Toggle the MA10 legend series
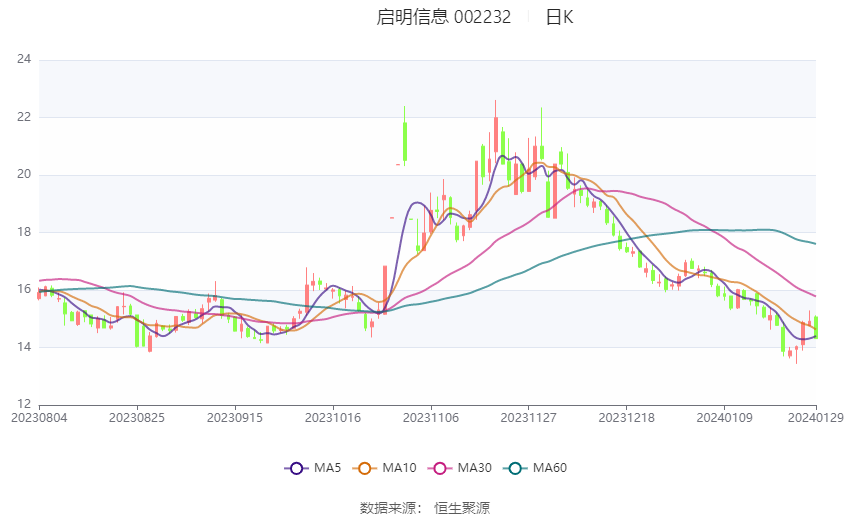Image resolution: width=850 pixels, height=516 pixels. coord(385,468)
